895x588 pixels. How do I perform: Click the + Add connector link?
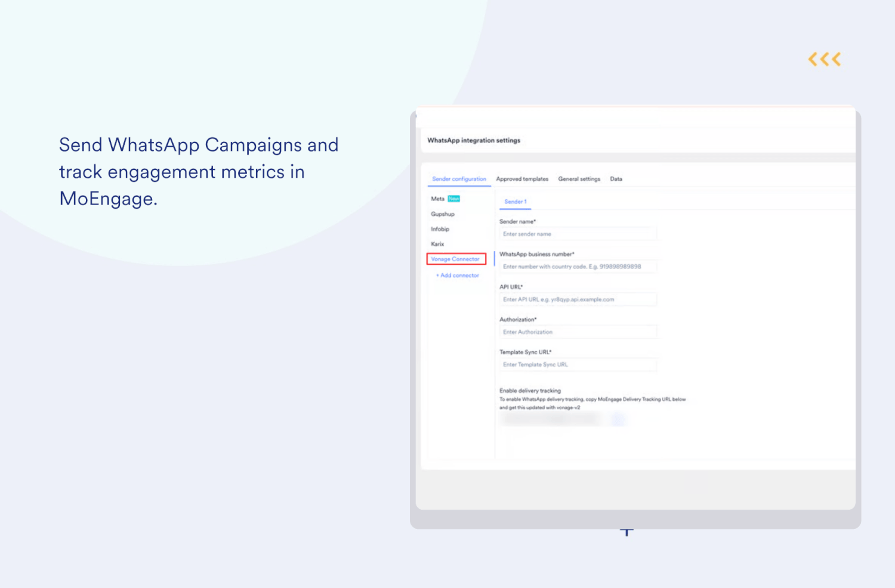point(458,276)
